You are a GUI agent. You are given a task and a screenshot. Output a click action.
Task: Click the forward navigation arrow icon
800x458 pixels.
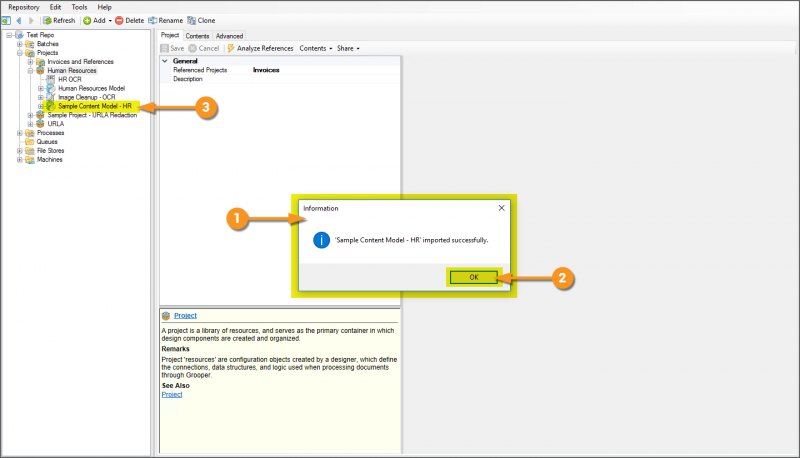(x=31, y=20)
